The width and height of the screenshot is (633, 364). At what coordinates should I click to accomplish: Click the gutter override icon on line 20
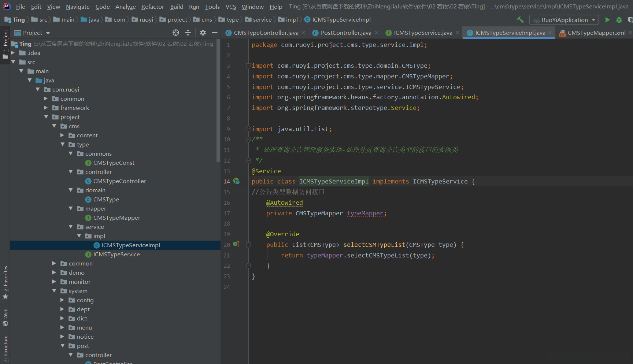(236, 244)
